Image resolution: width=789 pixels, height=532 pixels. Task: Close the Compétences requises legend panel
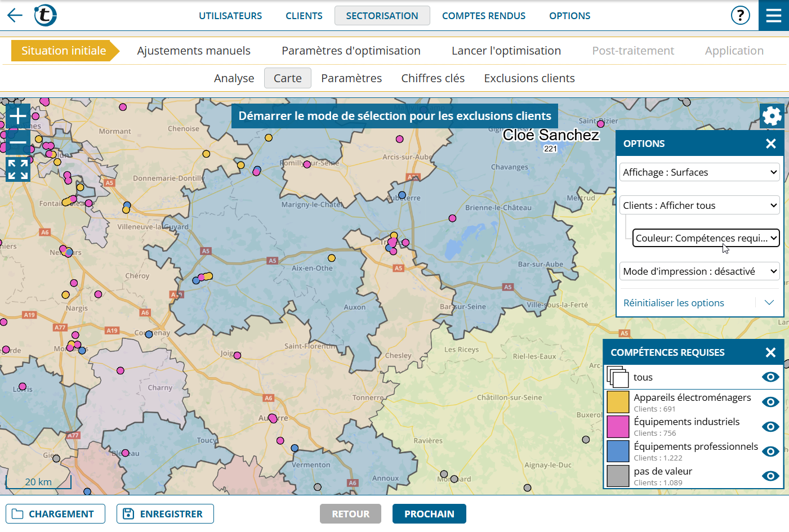(770, 352)
